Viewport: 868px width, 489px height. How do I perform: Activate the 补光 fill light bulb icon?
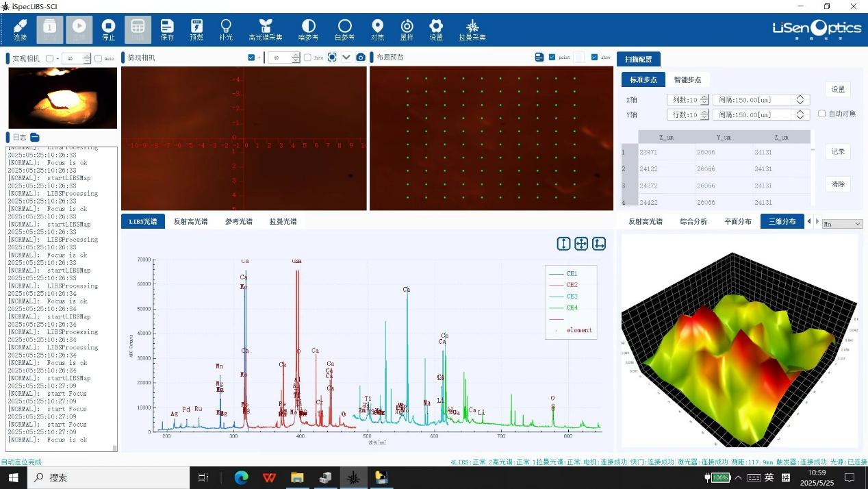tap(225, 29)
